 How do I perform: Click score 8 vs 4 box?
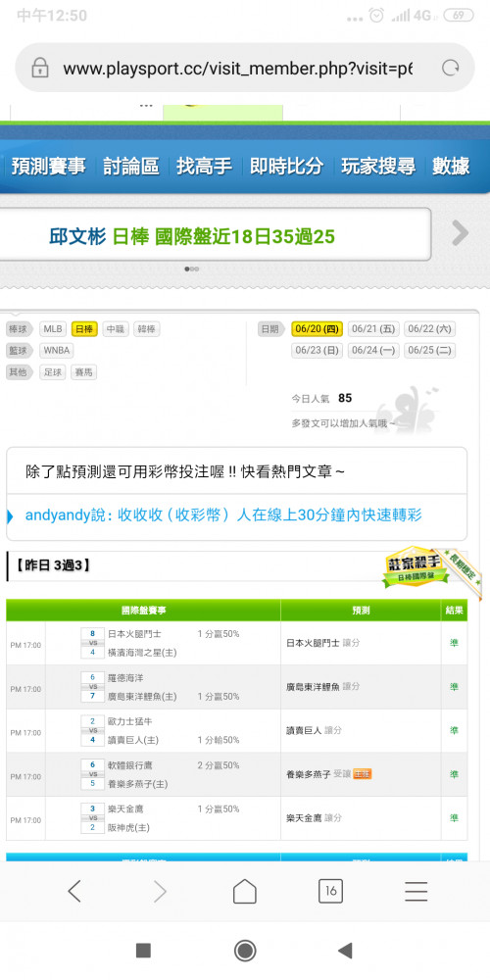(x=92, y=643)
